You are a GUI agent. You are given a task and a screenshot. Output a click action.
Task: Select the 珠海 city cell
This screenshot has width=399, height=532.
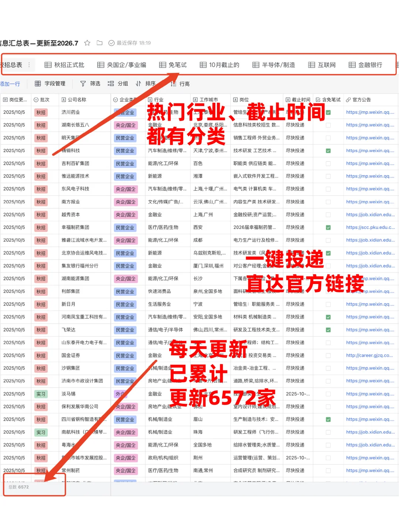coord(211,432)
